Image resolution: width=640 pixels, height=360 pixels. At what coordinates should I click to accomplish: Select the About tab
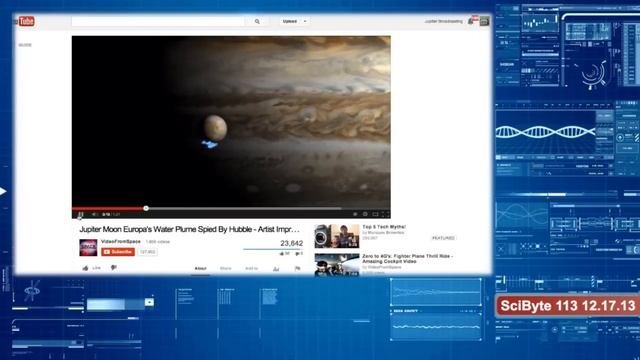[x=200, y=269]
